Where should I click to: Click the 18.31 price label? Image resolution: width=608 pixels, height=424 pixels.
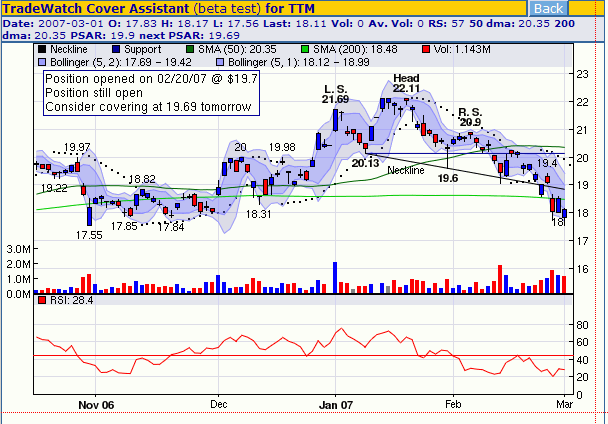(259, 214)
